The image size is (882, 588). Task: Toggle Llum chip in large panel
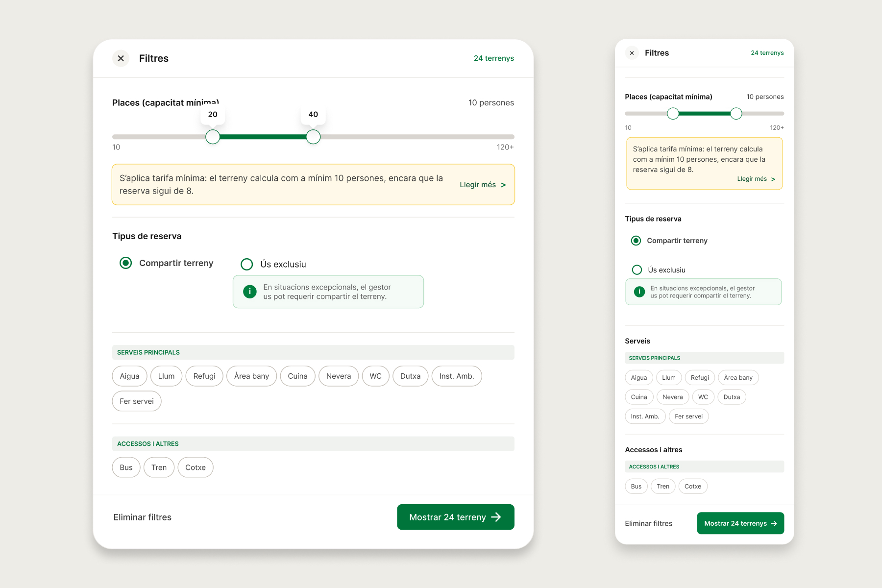[166, 376]
